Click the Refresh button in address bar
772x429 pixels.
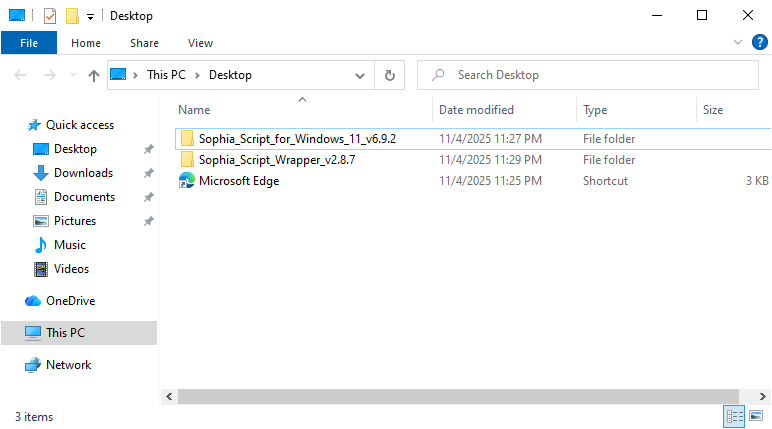click(x=389, y=75)
